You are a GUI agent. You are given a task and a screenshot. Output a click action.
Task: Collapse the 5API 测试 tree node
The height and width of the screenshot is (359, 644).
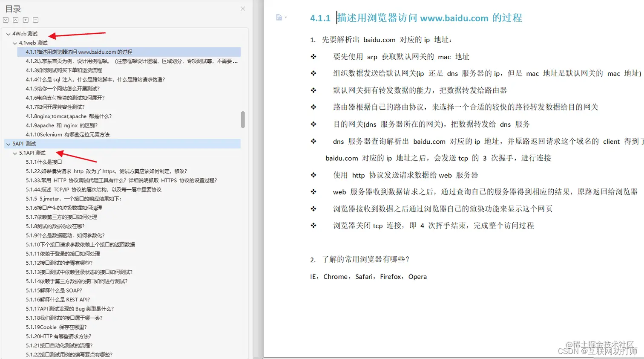(x=8, y=144)
